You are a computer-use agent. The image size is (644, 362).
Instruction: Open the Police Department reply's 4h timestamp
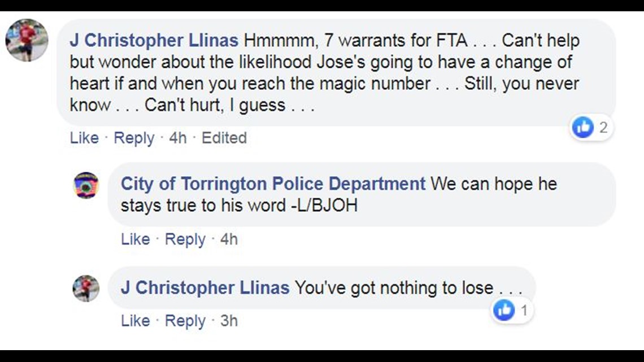click(229, 239)
